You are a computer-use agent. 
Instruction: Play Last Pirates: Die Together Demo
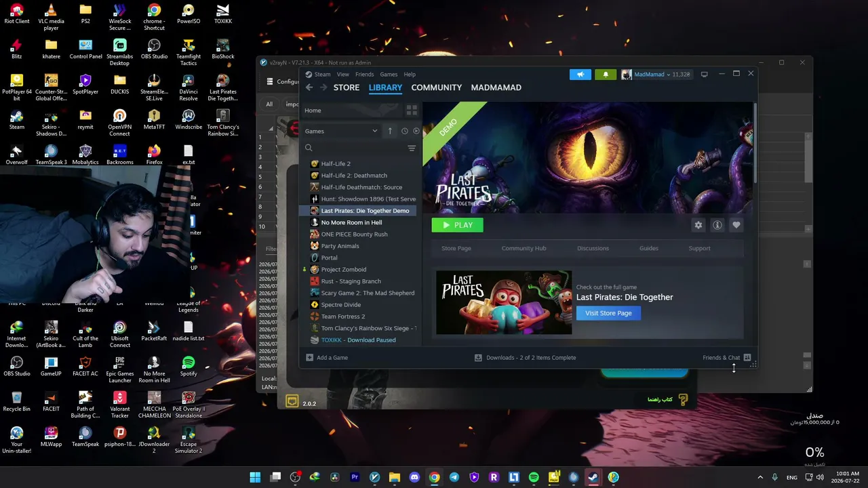point(458,225)
